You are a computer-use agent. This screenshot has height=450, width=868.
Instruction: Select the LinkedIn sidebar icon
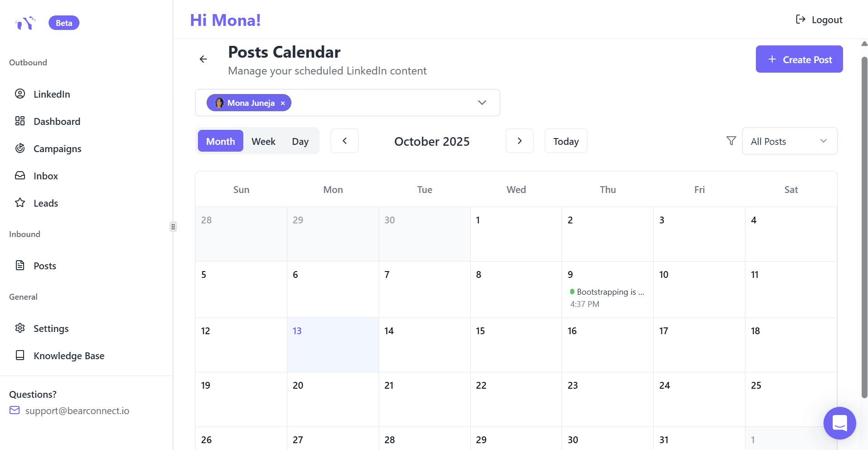pyautogui.click(x=20, y=94)
